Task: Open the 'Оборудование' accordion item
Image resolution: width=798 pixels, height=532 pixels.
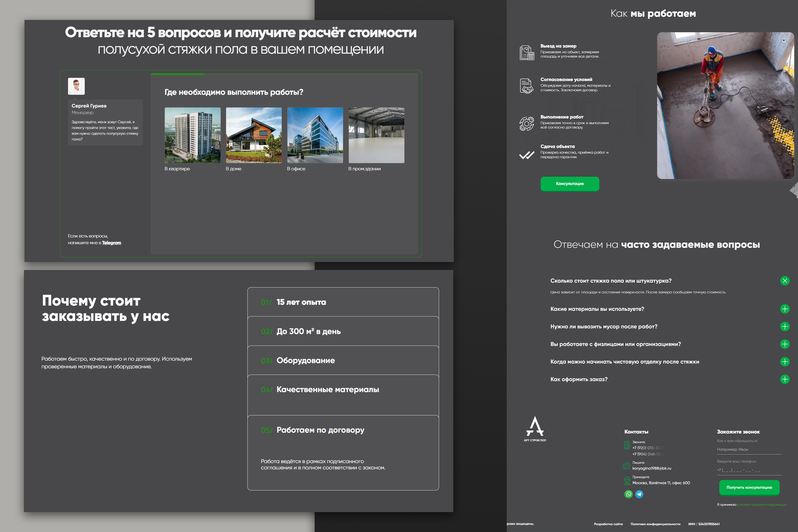Action: (343, 360)
